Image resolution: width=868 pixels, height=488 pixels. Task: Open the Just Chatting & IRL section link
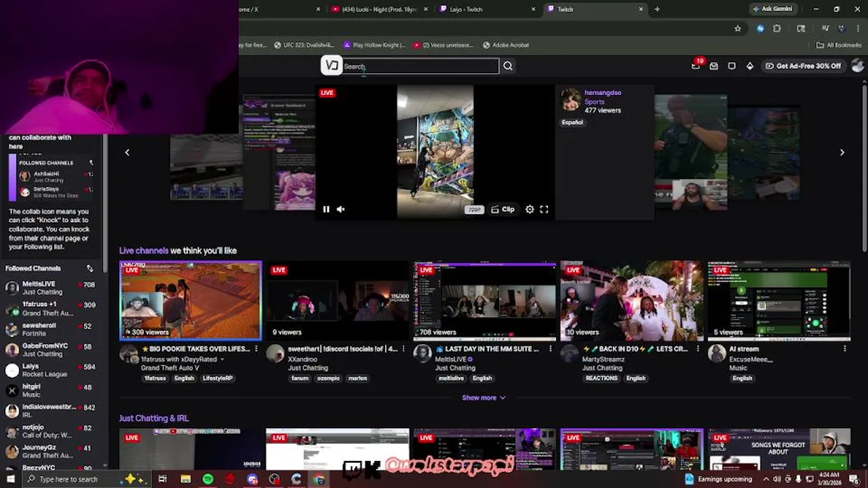pyautogui.click(x=154, y=418)
